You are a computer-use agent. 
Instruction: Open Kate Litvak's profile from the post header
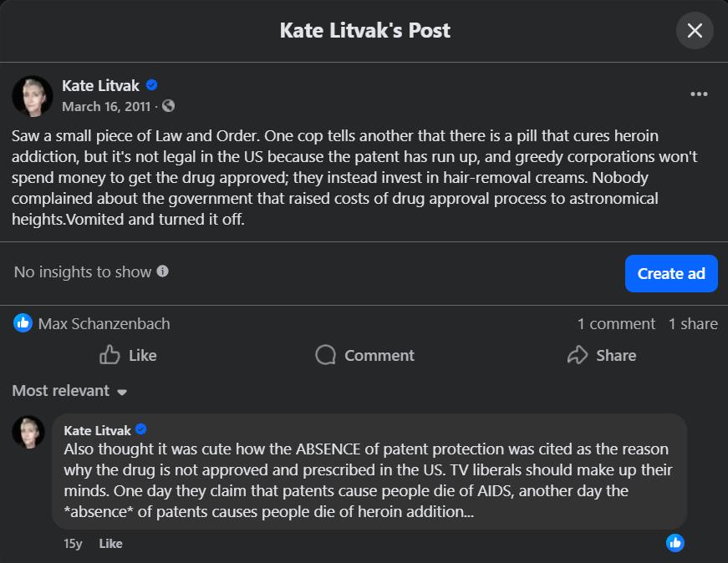pyautogui.click(x=100, y=84)
